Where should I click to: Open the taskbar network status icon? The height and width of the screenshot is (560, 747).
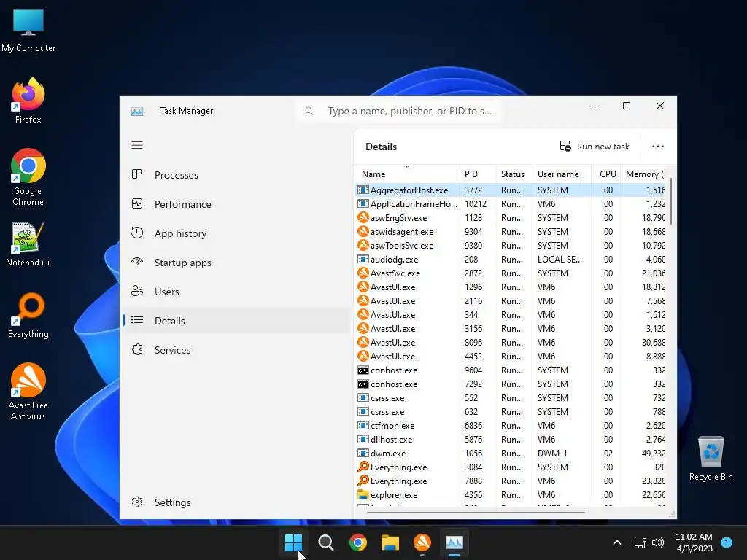[640, 542]
